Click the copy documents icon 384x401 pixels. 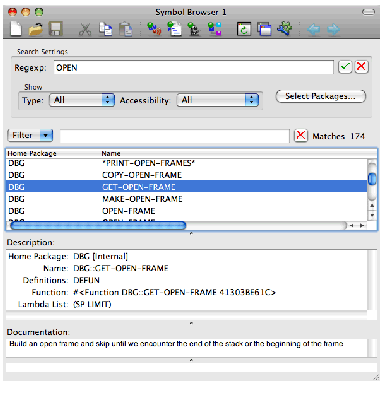click(106, 29)
